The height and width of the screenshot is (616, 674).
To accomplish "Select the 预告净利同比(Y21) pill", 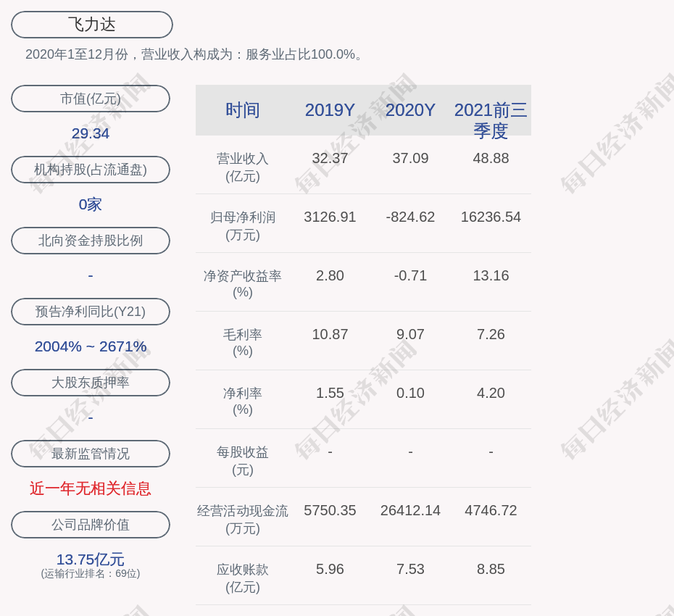I will click(x=91, y=311).
